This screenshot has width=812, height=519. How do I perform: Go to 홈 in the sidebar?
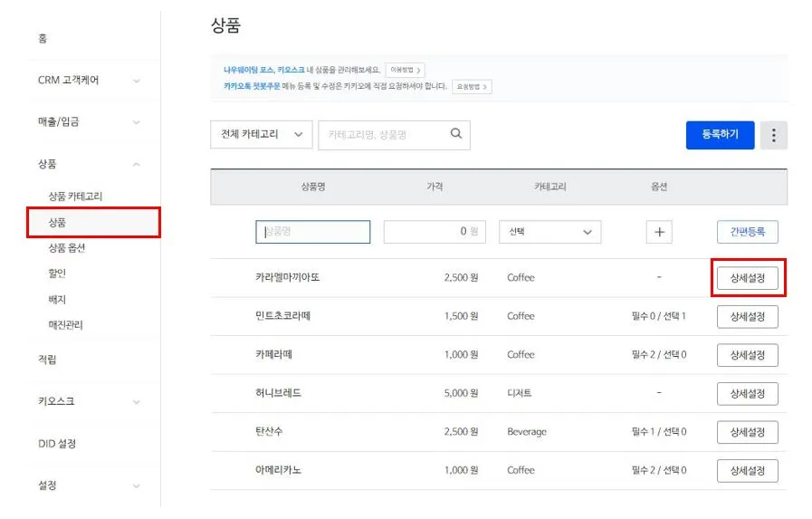tap(43, 38)
